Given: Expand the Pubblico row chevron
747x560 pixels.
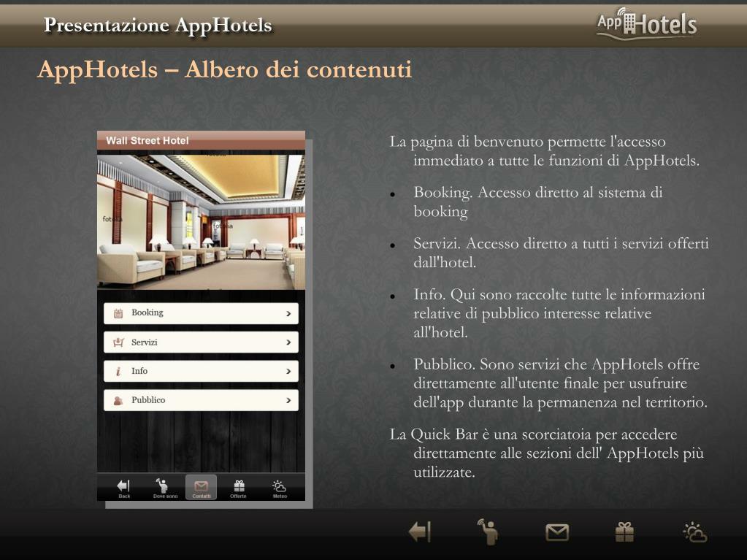Looking at the screenshot, I should pyautogui.click(x=288, y=401).
